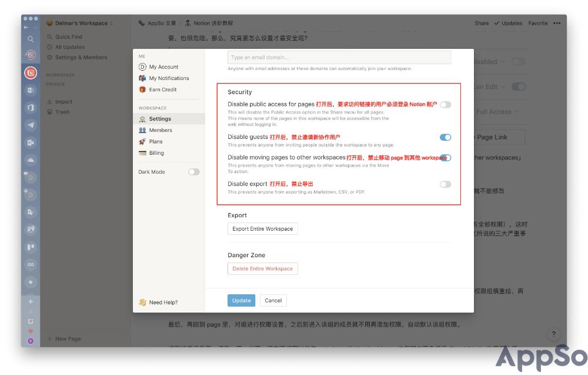Click the My Notifications mailbox icon

point(142,78)
